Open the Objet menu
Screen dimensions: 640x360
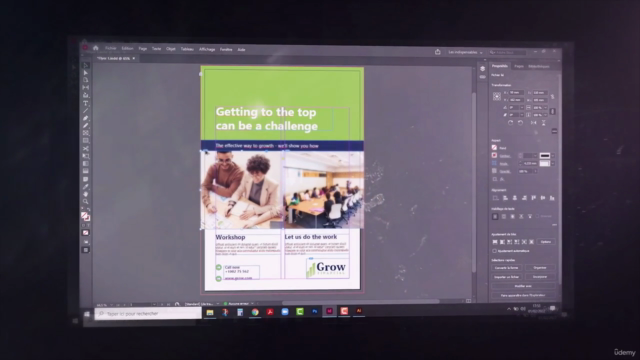tap(171, 49)
